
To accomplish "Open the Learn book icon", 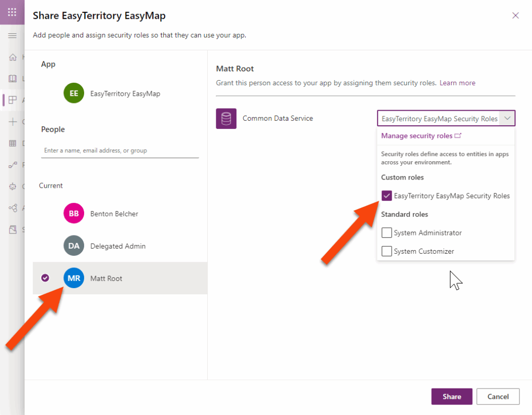I will (13, 79).
